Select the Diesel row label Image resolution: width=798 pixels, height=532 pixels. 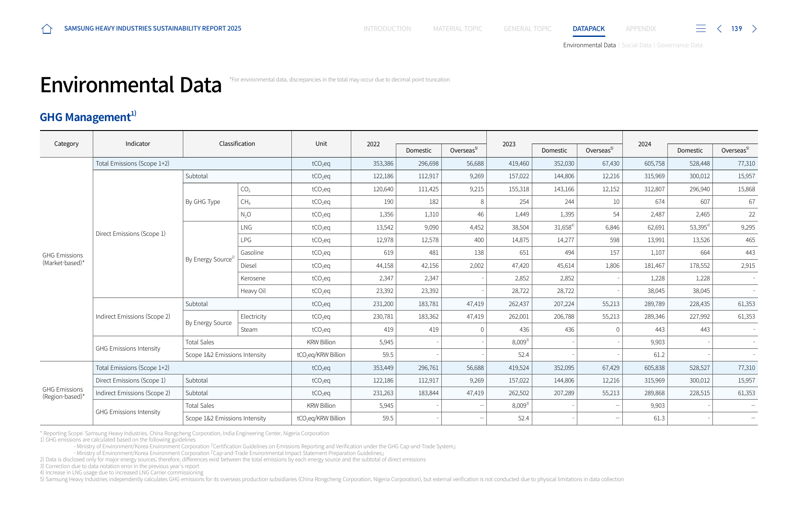(x=248, y=266)
